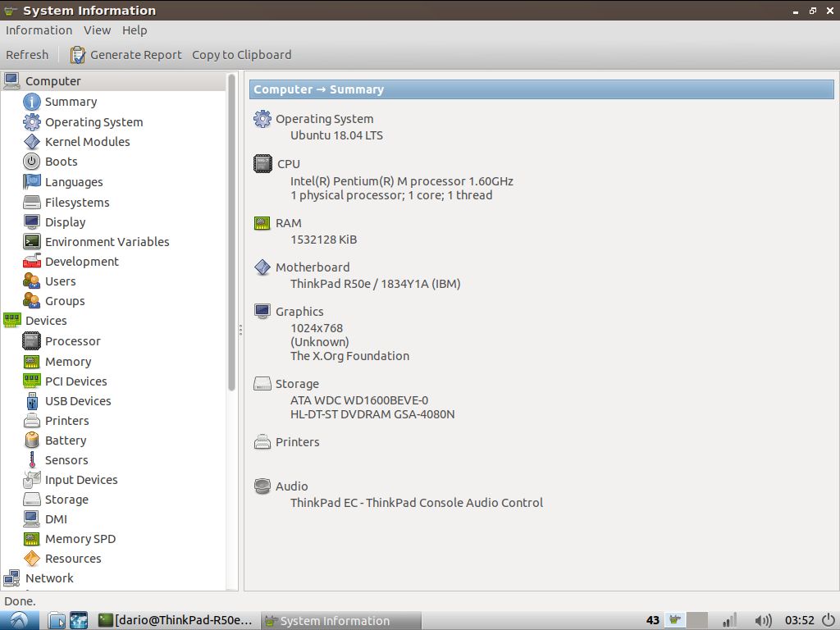Click the Processor chip icon in sidebar
Image resolution: width=840 pixels, height=630 pixels.
32,340
